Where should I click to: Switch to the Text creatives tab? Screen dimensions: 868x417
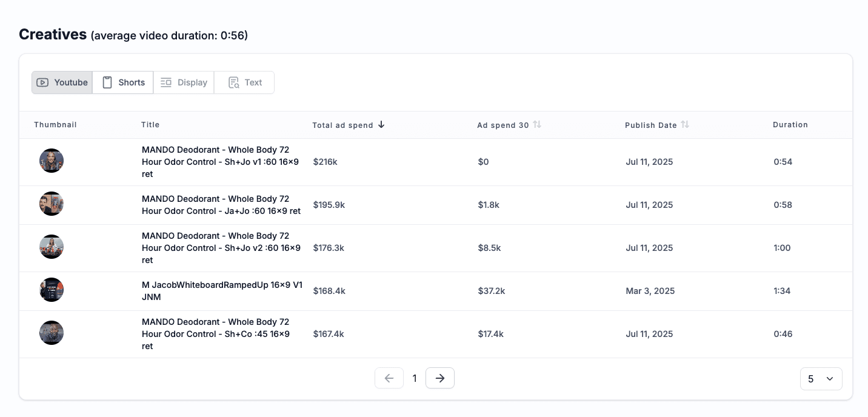(x=244, y=82)
